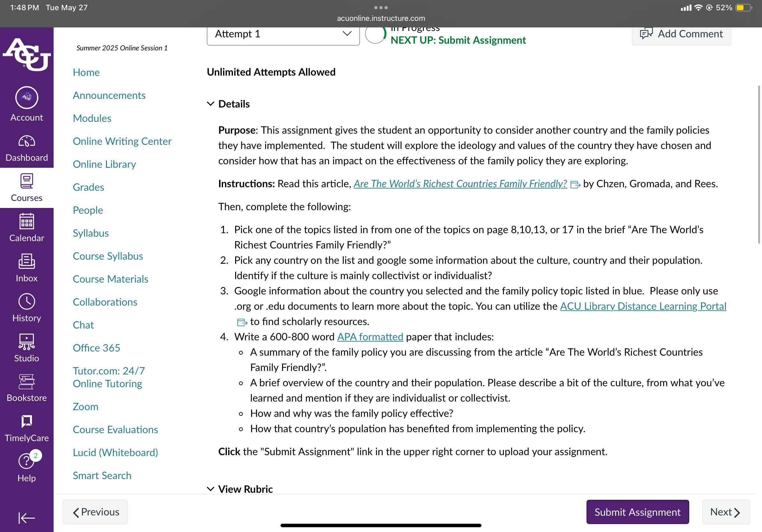Open the History clock icon
This screenshot has height=532, width=762.
point(26,301)
